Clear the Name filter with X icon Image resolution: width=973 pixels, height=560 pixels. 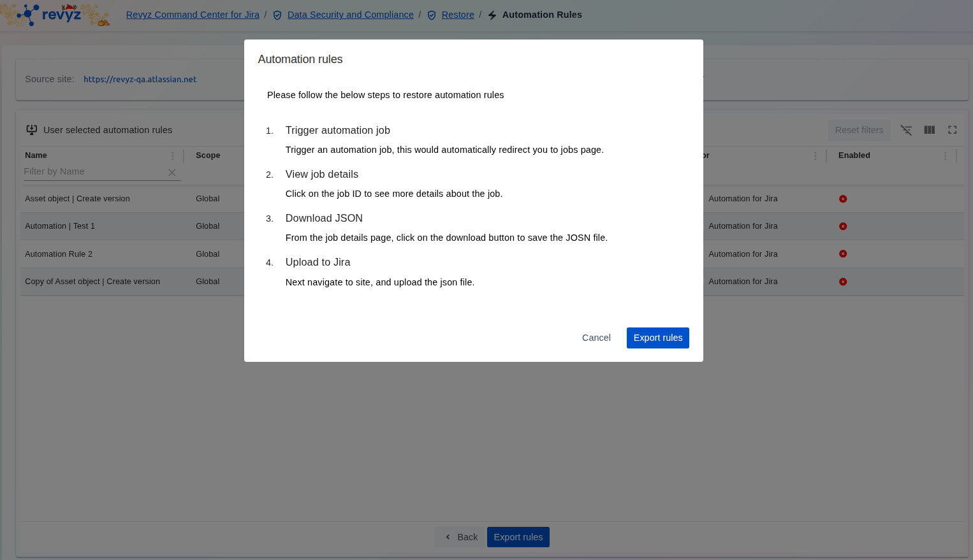(x=172, y=172)
